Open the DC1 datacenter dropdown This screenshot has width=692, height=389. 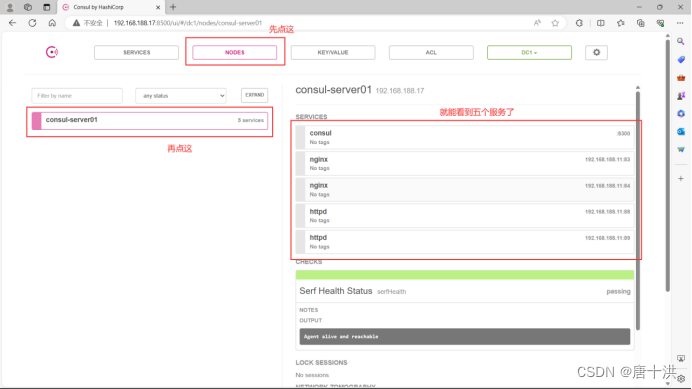pyautogui.click(x=529, y=53)
